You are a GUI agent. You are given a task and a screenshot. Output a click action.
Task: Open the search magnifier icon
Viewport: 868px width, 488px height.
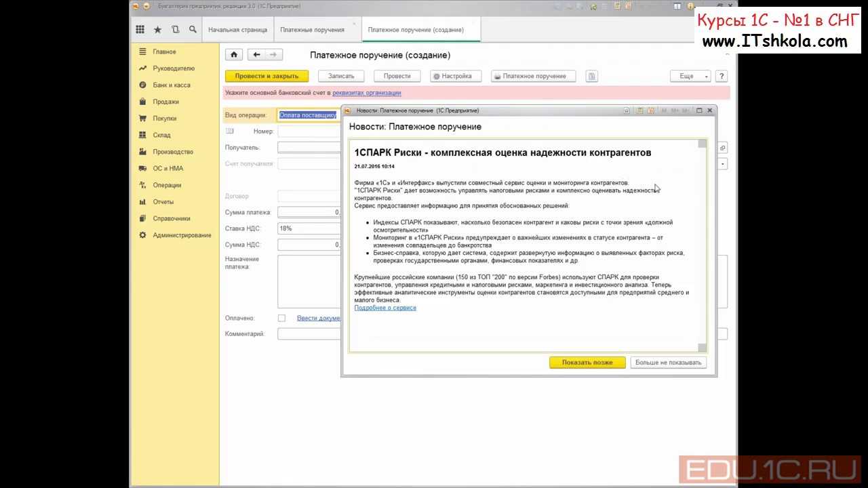click(x=193, y=30)
